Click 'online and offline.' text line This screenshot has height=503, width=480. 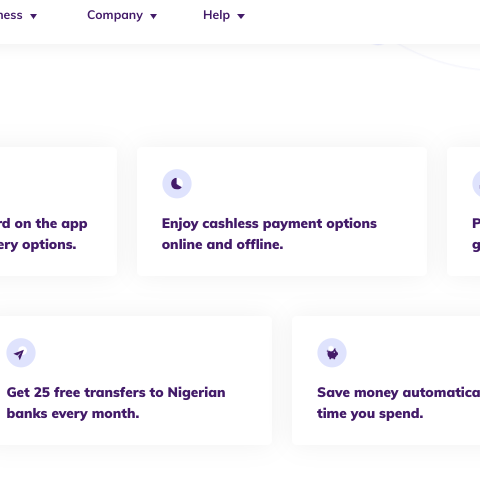[x=223, y=244]
